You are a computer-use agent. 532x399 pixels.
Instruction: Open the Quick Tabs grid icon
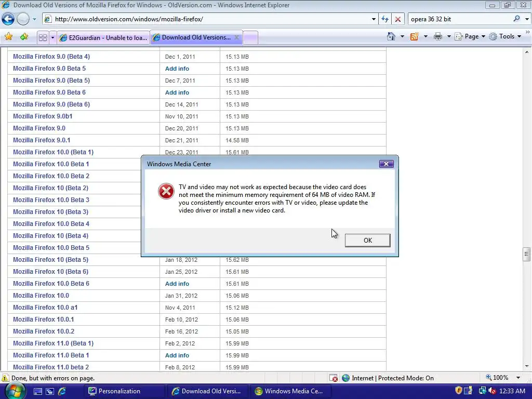pyautogui.click(x=43, y=37)
